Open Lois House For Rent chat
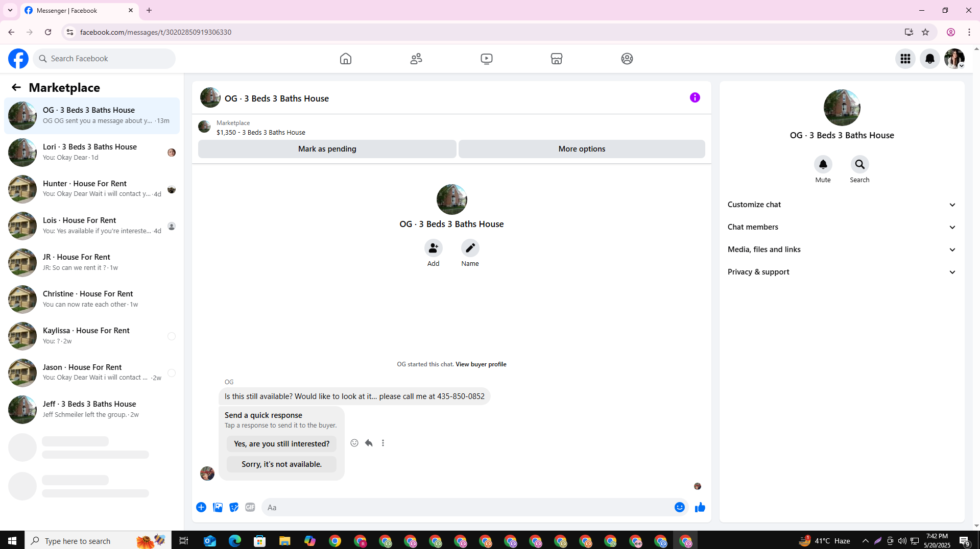This screenshot has width=980, height=549. pos(92,226)
